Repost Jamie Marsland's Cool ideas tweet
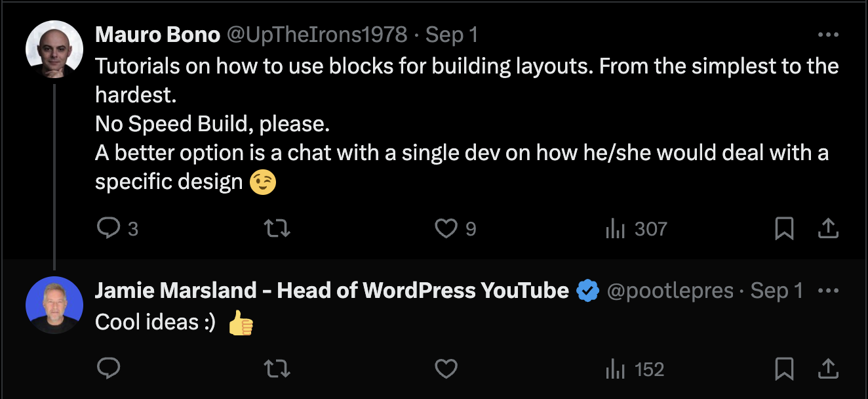Viewport: 868px width, 399px height. click(x=276, y=369)
